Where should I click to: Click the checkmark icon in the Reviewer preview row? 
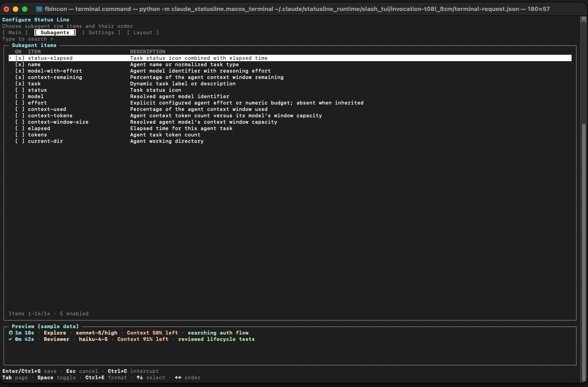tap(11, 340)
